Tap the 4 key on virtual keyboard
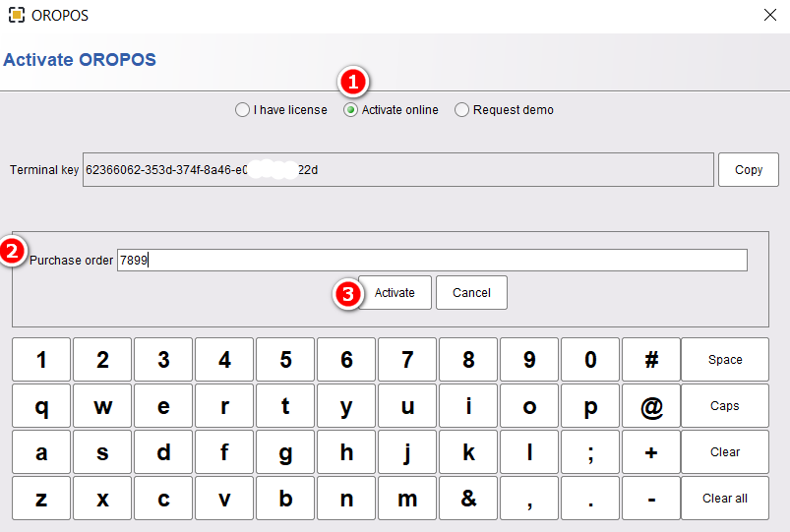 coord(224,360)
